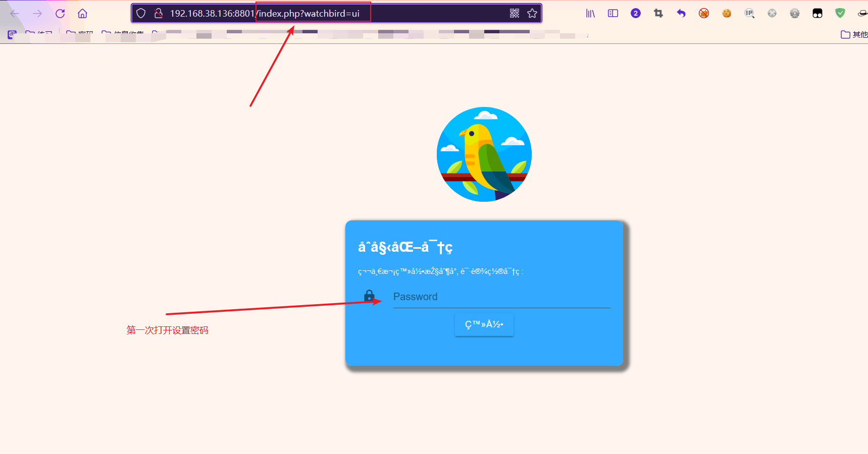Click into the Password field
The image size is (868, 454).
tap(502, 297)
